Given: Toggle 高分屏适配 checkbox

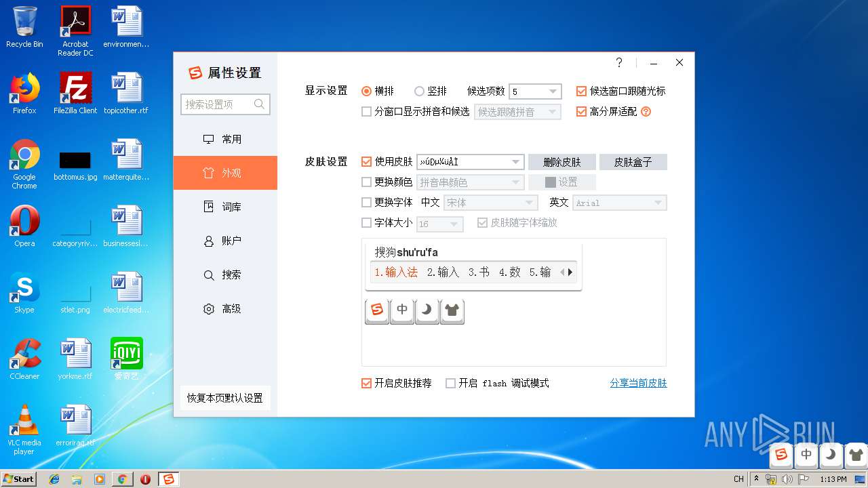Looking at the screenshot, I should coord(581,112).
